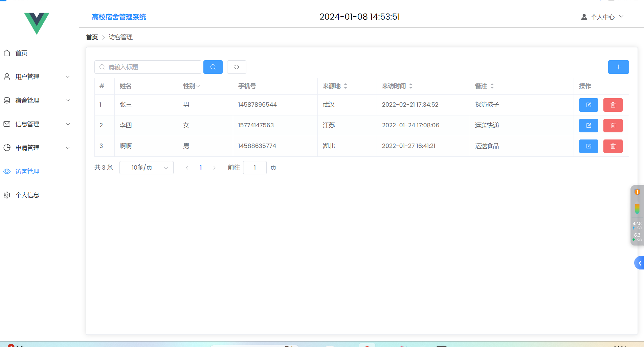Click phone number 14588635774
Viewport: 644px width, 347px height.
point(257,146)
